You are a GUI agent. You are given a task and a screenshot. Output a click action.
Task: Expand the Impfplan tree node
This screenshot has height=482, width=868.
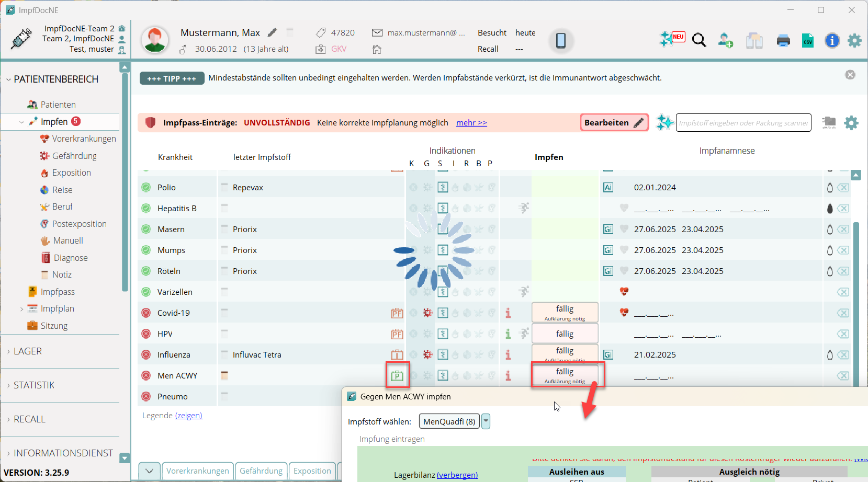(21, 309)
